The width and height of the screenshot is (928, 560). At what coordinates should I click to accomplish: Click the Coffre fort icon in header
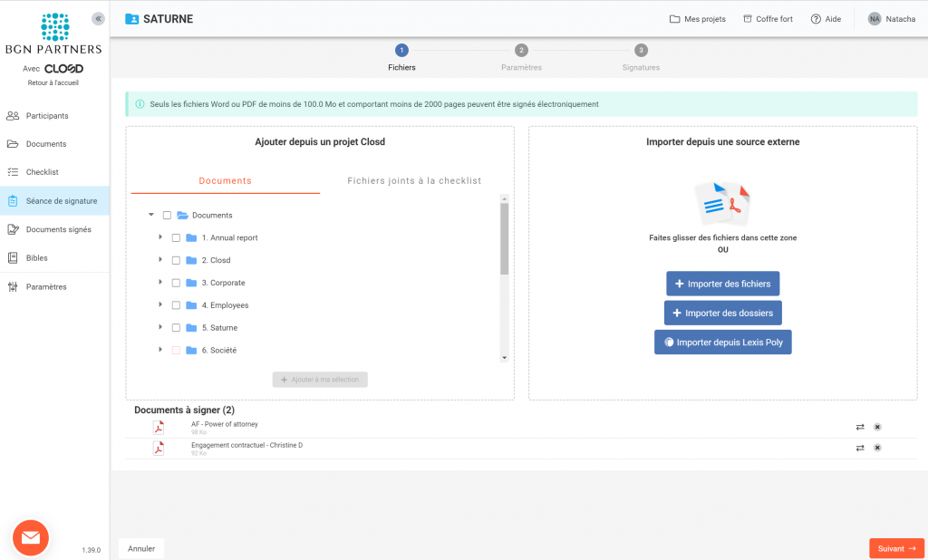[747, 19]
